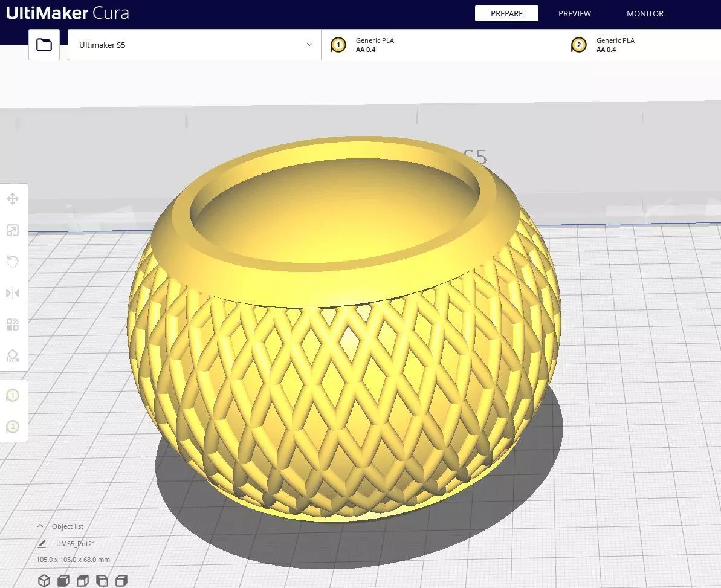
Task: Select the Mirror tool
Action: (13, 293)
